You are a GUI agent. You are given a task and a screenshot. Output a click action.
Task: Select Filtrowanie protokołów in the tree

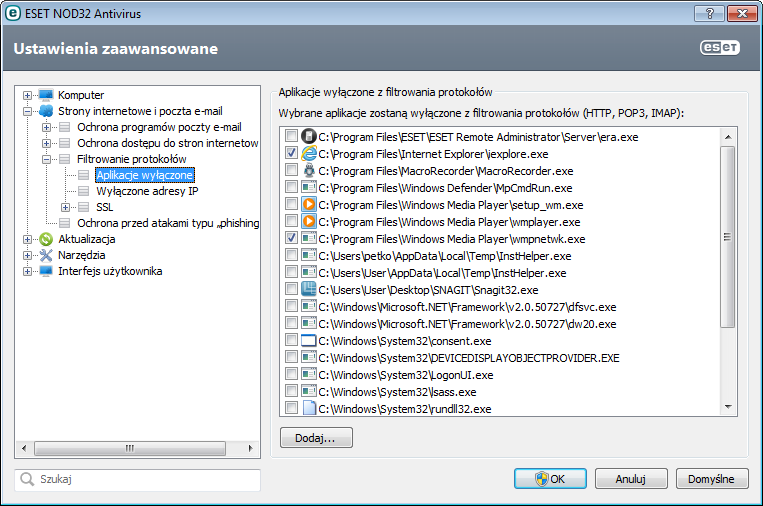(x=131, y=159)
